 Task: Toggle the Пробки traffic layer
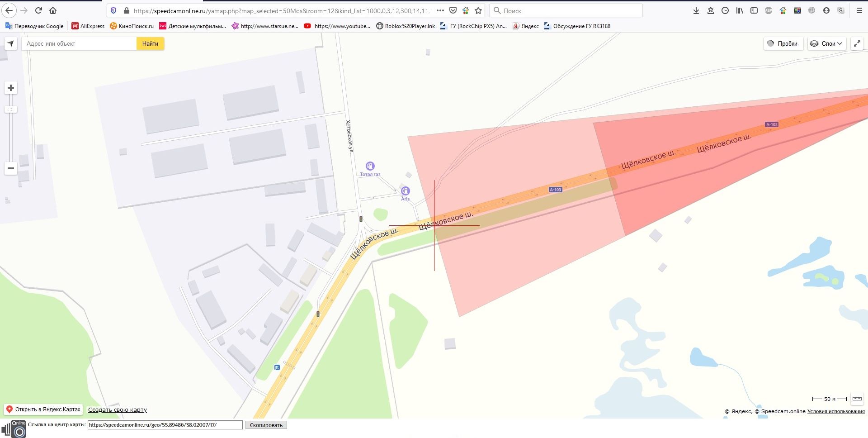tap(783, 44)
